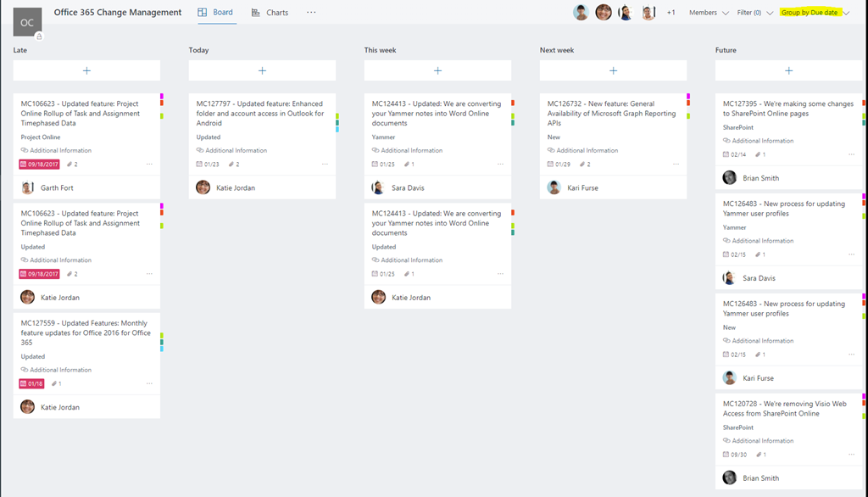Image resolution: width=868 pixels, height=497 pixels.
Task: Click the 01/29 due date on MC126732 card
Action: click(559, 165)
